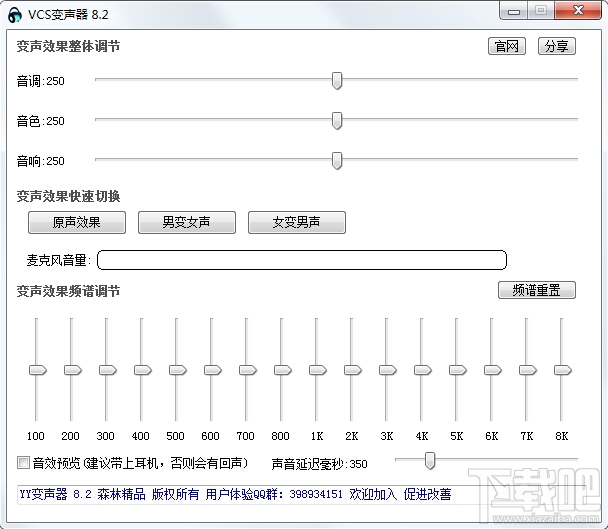Image resolution: width=608 pixels, height=529 pixels.
Task: Open the 官网 official website button
Action: pyautogui.click(x=506, y=46)
